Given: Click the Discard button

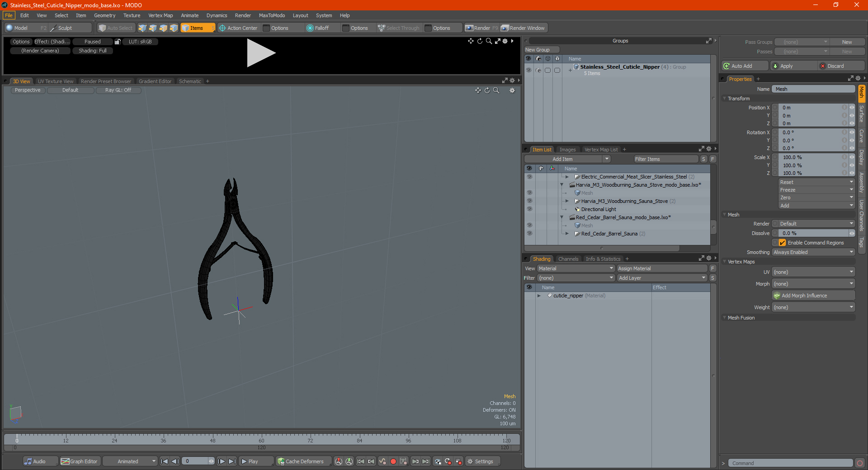Looking at the screenshot, I should point(841,66).
